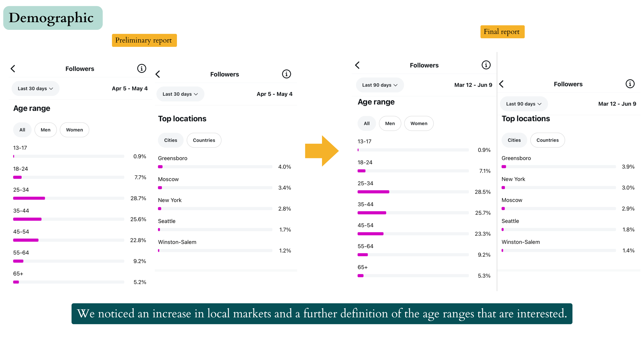Image resolution: width=644 pixels, height=362 pixels.
Task: Expand Last 30 days dropdown above Age range
Action: coord(35,89)
